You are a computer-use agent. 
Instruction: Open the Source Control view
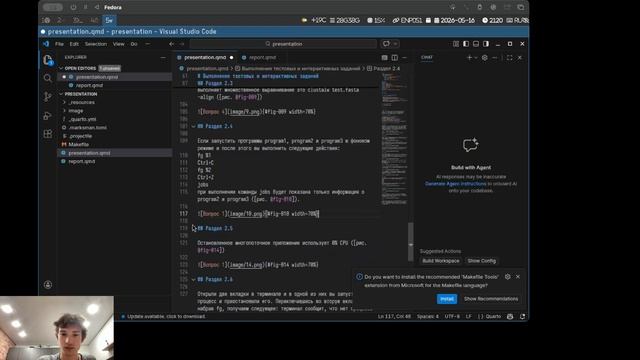48,97
